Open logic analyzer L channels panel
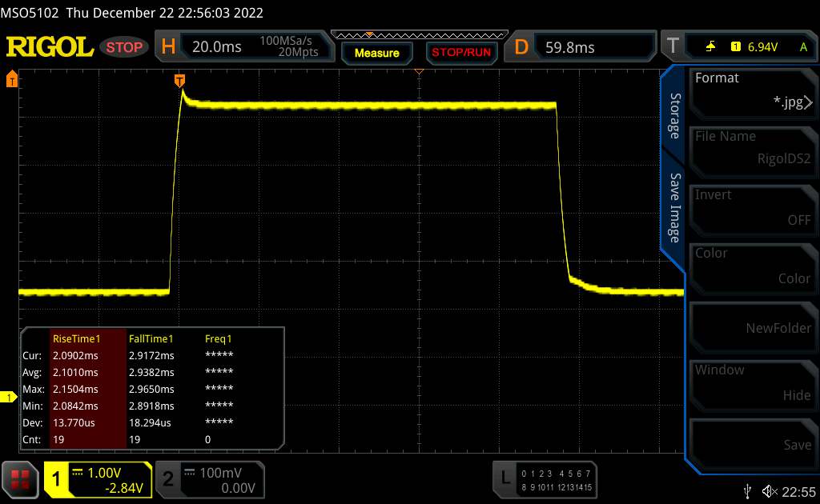Screen dimensions: 820x504 point(545,479)
